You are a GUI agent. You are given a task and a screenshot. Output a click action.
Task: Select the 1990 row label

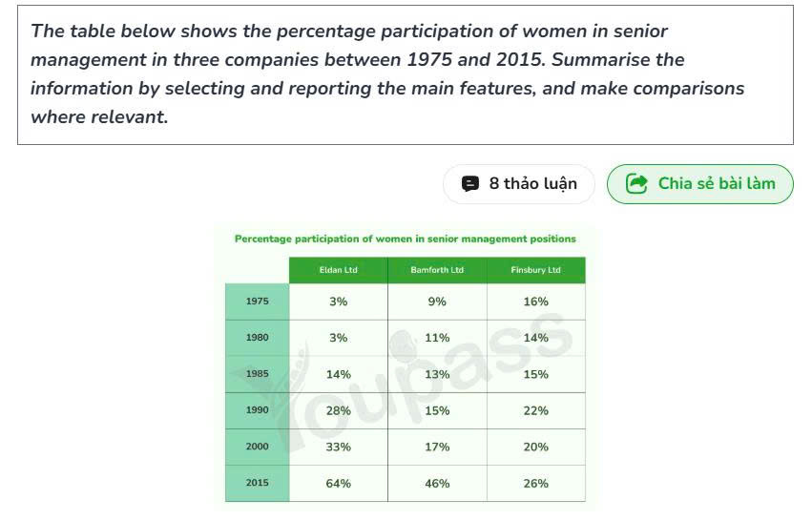tap(258, 410)
